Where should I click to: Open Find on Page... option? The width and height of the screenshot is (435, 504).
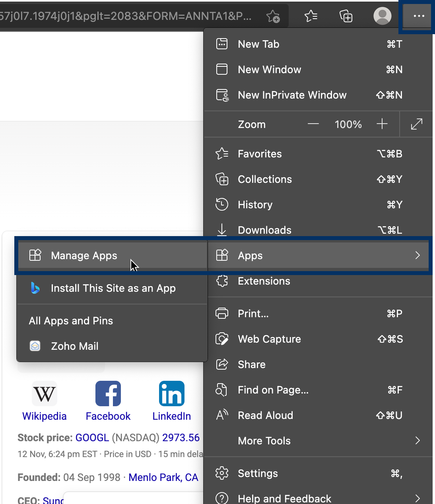318,390
